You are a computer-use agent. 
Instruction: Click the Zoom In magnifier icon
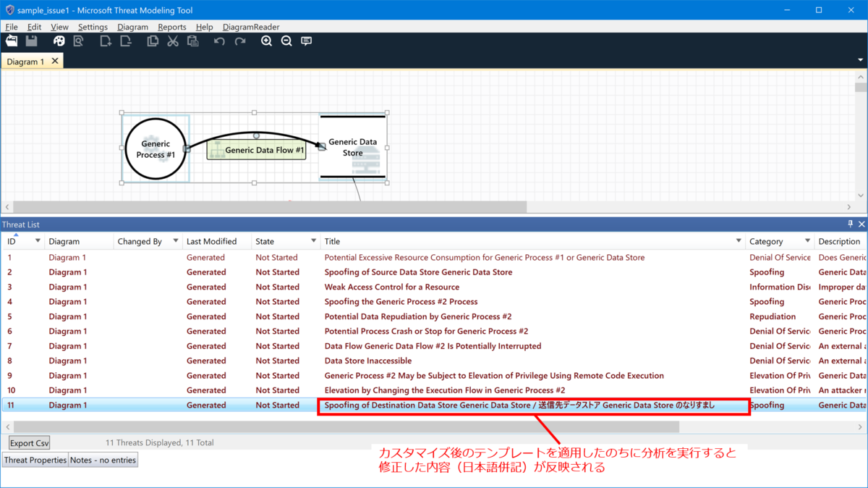pos(266,41)
